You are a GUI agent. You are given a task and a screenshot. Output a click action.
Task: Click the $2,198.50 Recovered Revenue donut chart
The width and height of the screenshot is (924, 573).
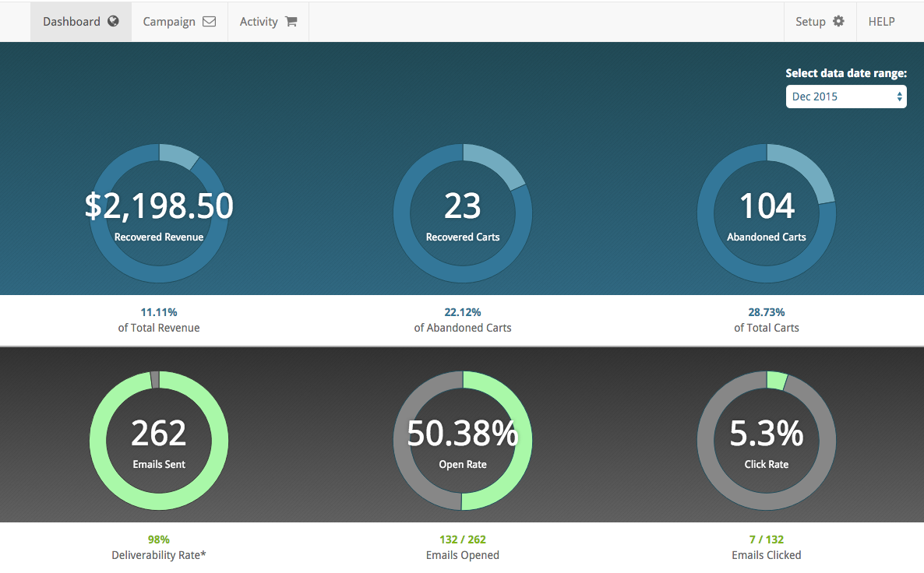point(159,213)
